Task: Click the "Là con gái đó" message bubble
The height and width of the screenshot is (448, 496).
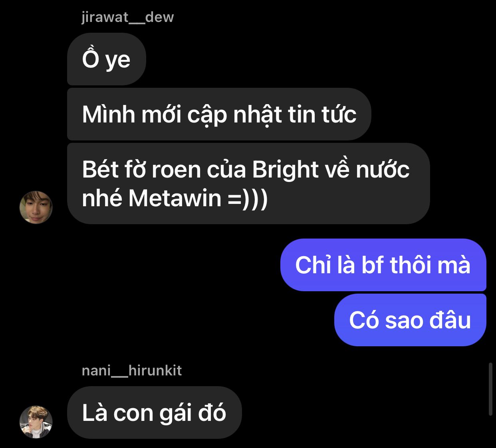Action: click(x=154, y=412)
